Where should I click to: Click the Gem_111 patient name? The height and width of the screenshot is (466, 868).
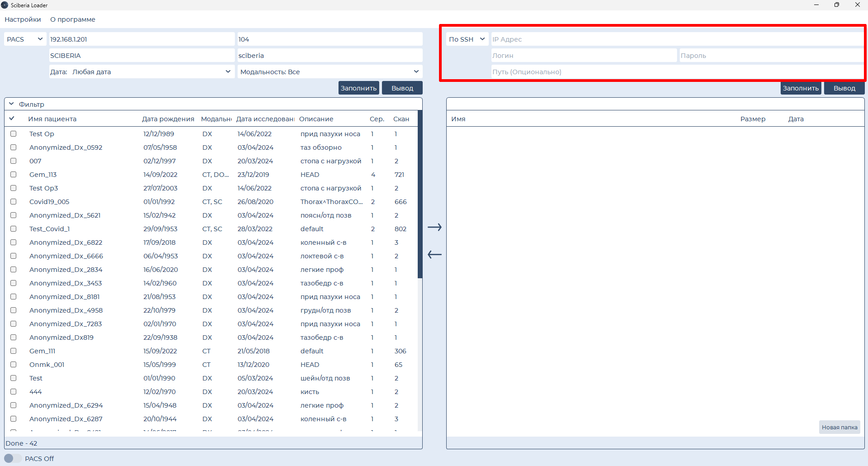coord(42,351)
